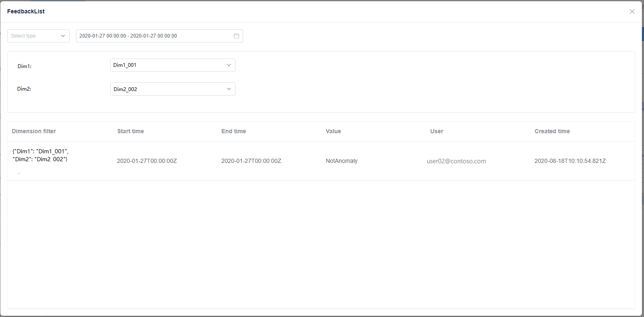This screenshot has height=317, width=644.
Task: Select the NotAnomaly value cell
Action: click(342, 161)
